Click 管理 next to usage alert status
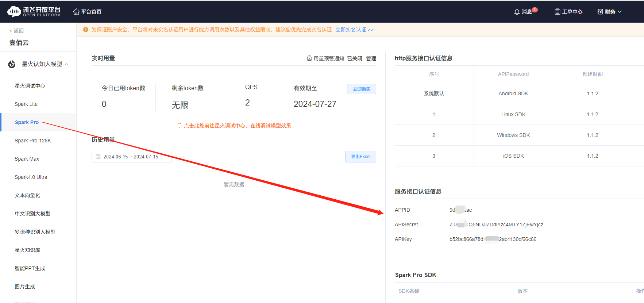 coord(371,58)
